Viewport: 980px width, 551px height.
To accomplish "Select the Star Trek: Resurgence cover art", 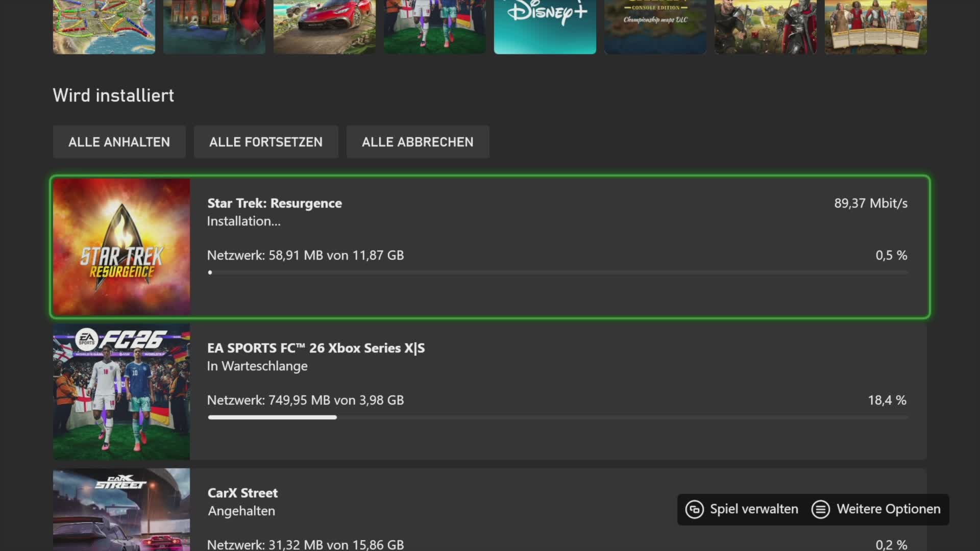I will click(121, 247).
